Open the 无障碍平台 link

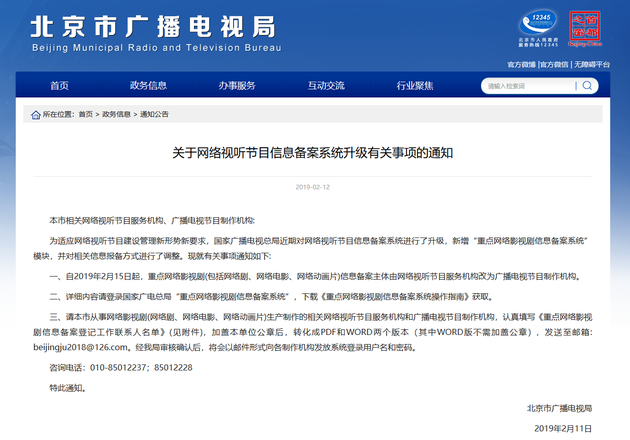coord(591,64)
